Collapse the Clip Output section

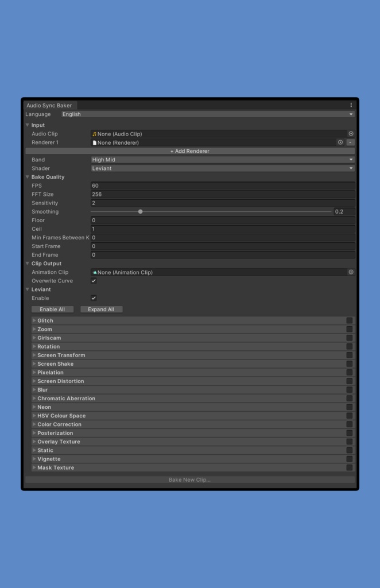coord(28,264)
